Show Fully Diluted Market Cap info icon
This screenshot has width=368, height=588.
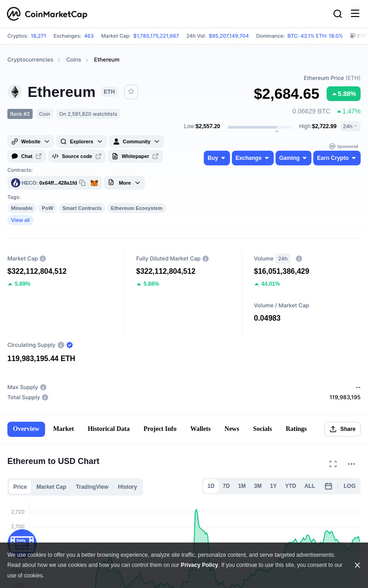(x=206, y=259)
